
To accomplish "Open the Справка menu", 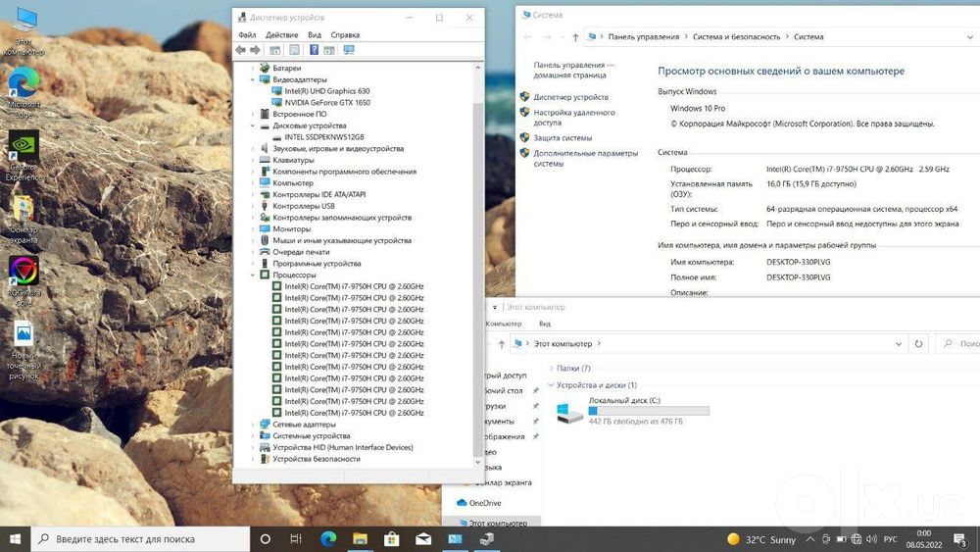I will [345, 35].
